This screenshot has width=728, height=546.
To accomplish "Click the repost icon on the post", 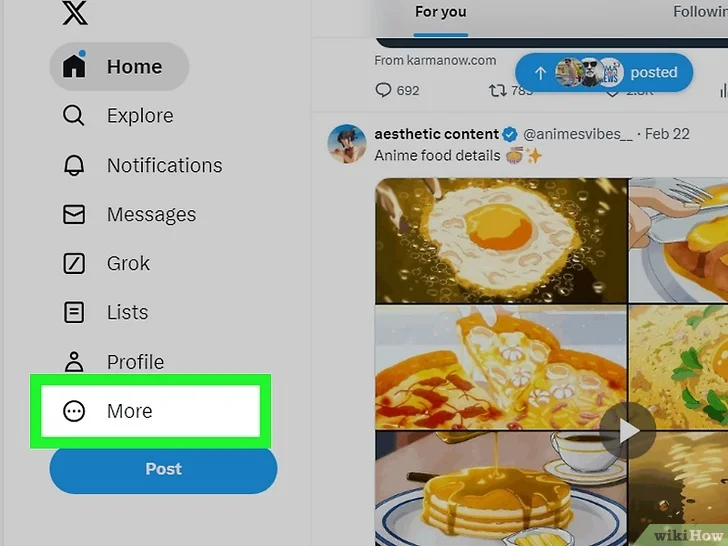I will (497, 90).
